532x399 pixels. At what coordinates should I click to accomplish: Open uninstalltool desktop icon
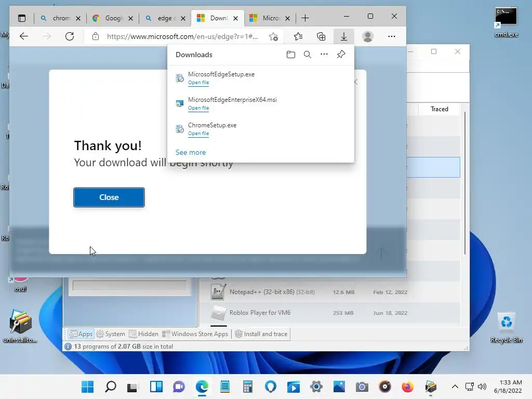pos(20,326)
